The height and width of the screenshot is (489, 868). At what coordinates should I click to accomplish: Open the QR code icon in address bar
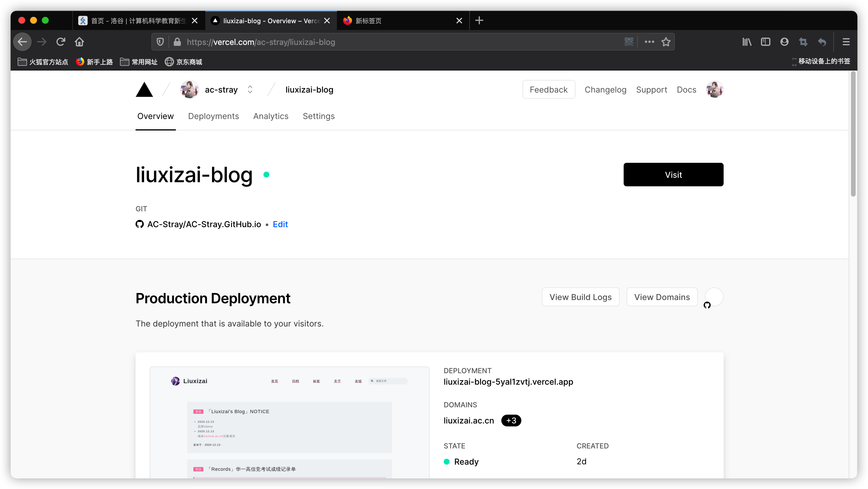click(629, 42)
